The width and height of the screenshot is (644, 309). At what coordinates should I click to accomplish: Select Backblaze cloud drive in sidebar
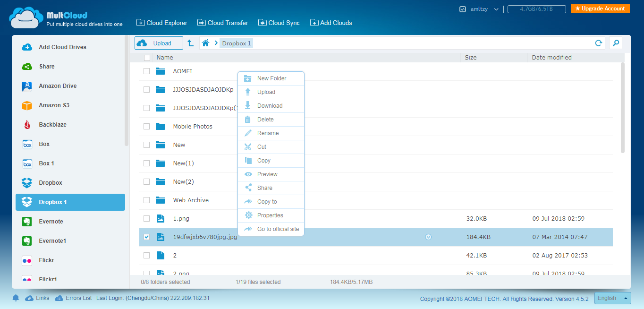pos(52,125)
